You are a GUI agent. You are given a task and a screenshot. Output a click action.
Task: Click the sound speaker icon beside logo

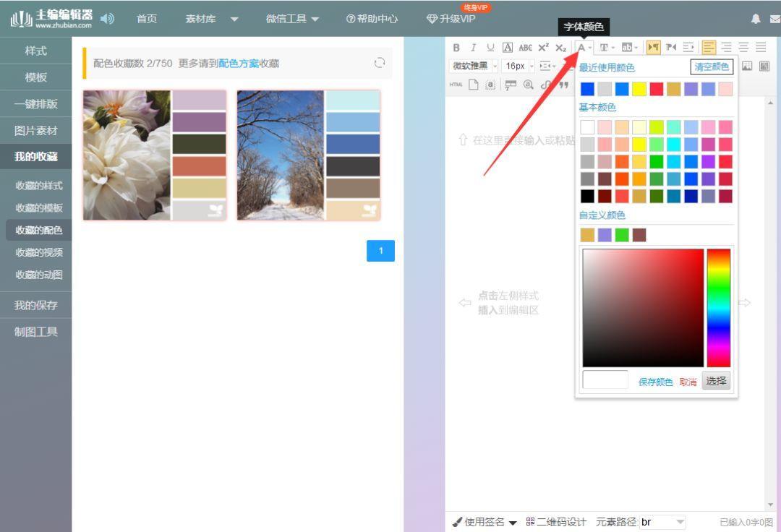[x=107, y=19]
